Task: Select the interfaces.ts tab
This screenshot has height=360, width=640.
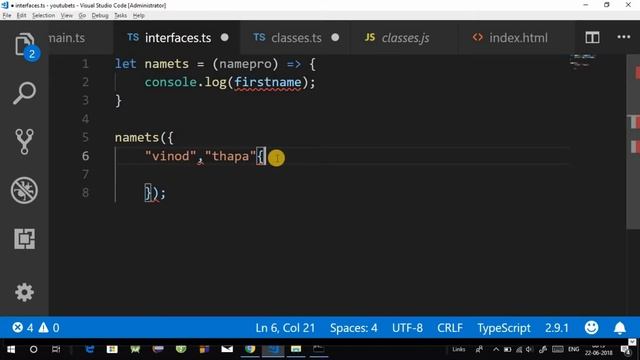Action: pos(178,38)
